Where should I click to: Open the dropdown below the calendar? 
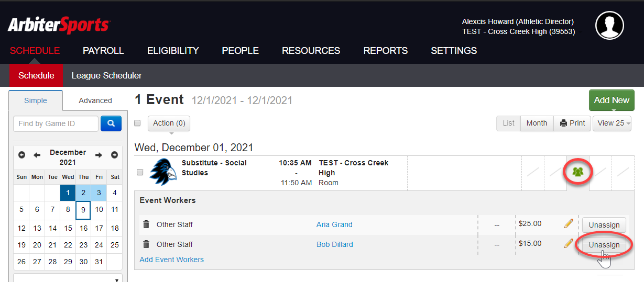click(x=68, y=278)
